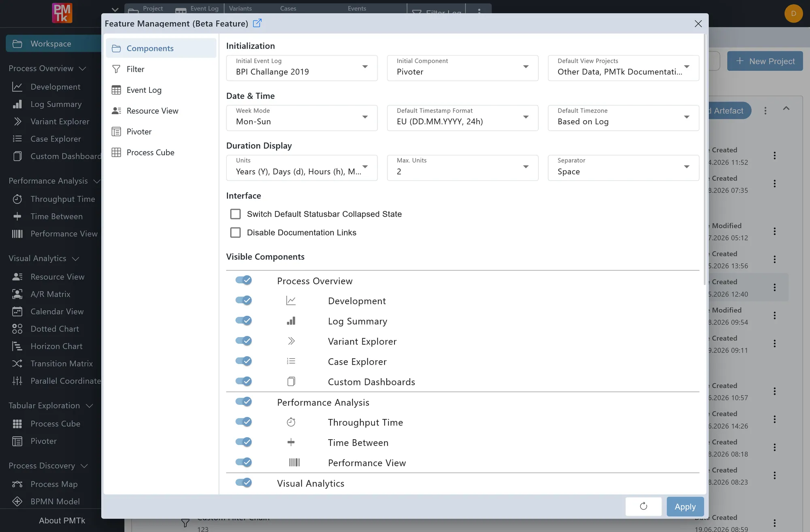810x532 pixels.
Task: Toggle Visual Analytics group visibility
Action: 244,483
